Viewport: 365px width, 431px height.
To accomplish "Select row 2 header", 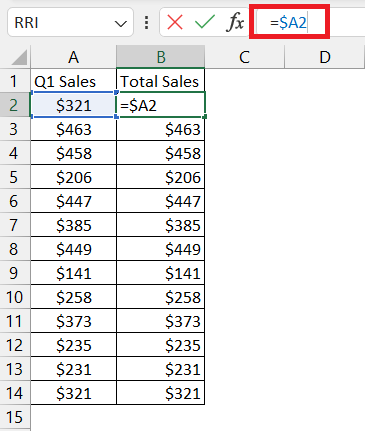I will 15,105.
